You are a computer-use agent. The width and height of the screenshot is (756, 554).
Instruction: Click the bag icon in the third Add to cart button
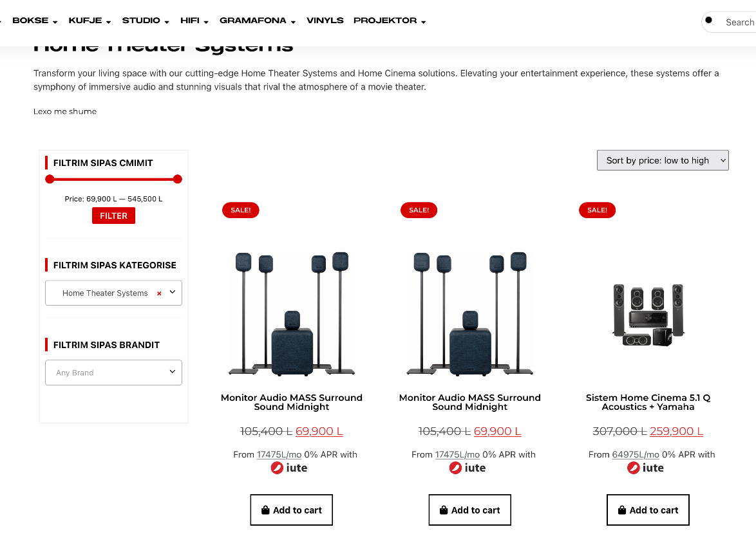[621, 510]
